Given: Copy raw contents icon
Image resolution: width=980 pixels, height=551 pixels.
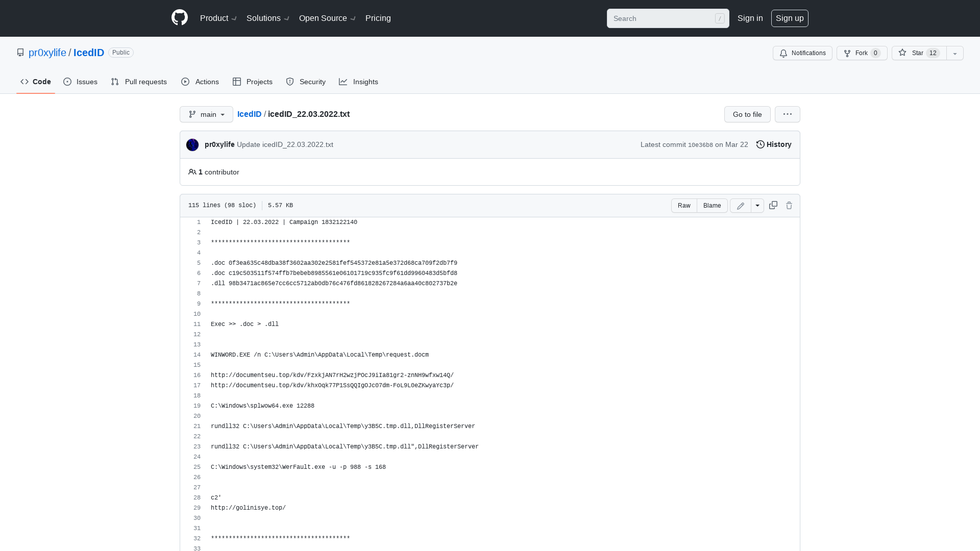Looking at the screenshot, I should (x=773, y=205).
